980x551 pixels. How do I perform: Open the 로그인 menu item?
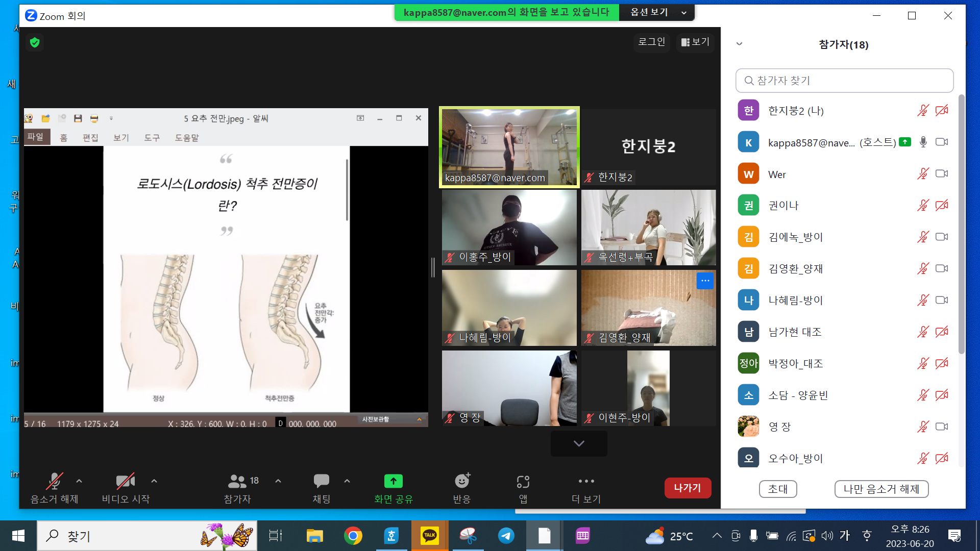coord(652,42)
